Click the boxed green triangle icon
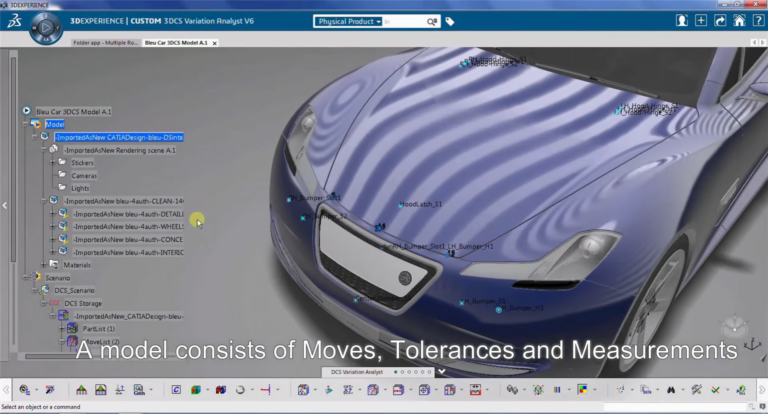The image size is (768, 414). click(100, 390)
